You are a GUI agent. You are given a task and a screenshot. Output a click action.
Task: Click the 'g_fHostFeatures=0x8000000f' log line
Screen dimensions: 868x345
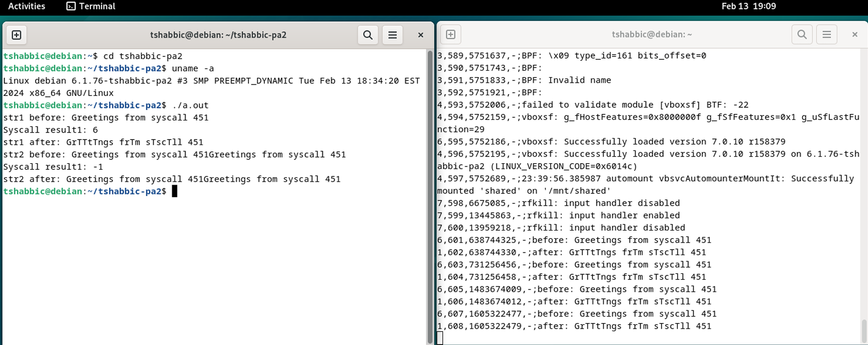click(x=648, y=117)
